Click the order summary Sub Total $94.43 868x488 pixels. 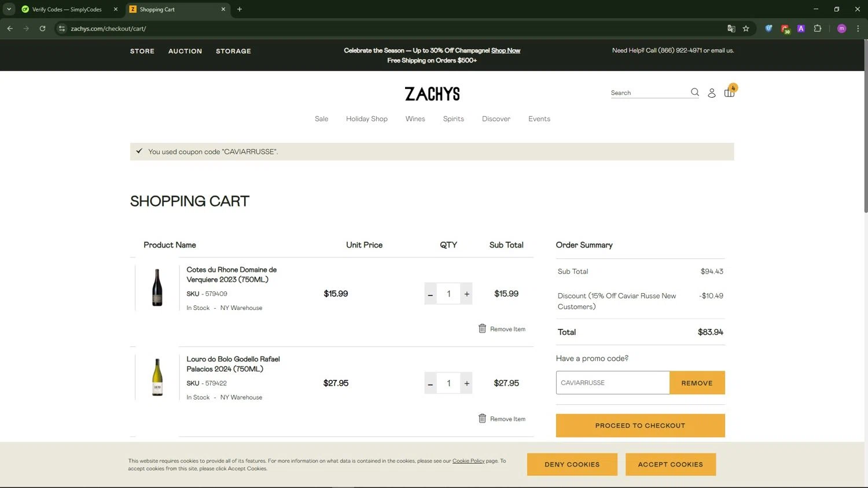(712, 271)
